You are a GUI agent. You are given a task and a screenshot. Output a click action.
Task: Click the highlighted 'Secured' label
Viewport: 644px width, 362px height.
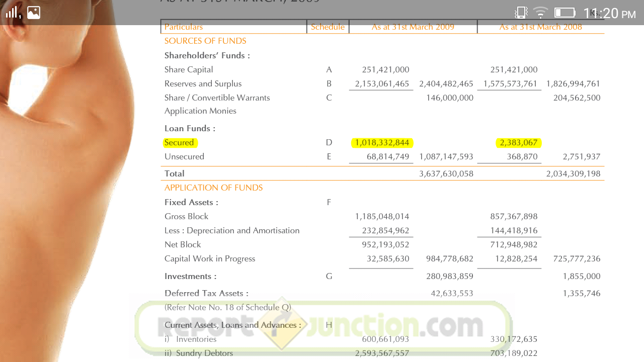click(179, 142)
